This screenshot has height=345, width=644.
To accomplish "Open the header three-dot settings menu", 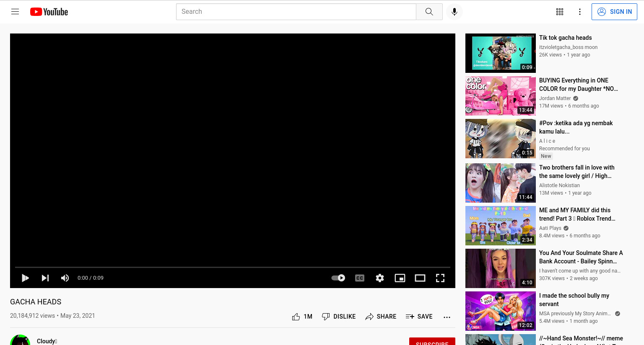I will point(580,12).
